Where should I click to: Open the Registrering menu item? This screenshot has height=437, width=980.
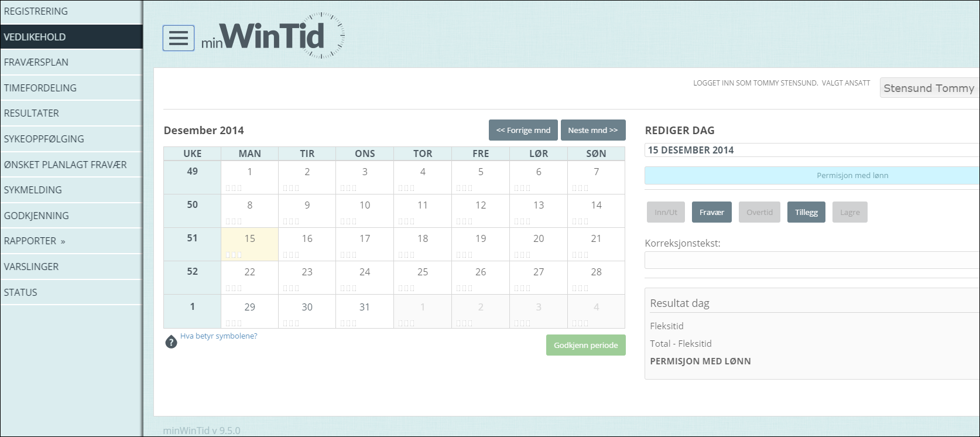pyautogui.click(x=71, y=11)
